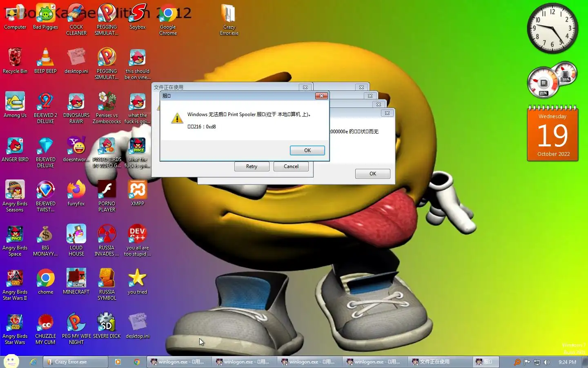Click Retry in the 文件正在使用 dialog
Viewport: 588px width, 368px height.
(252, 166)
